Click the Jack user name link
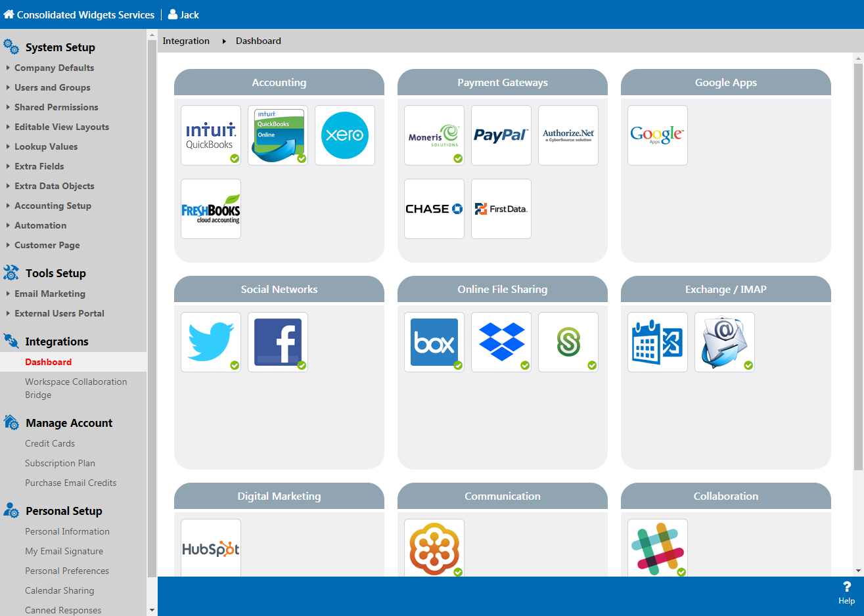Image resolution: width=864 pixels, height=616 pixels. pos(189,14)
